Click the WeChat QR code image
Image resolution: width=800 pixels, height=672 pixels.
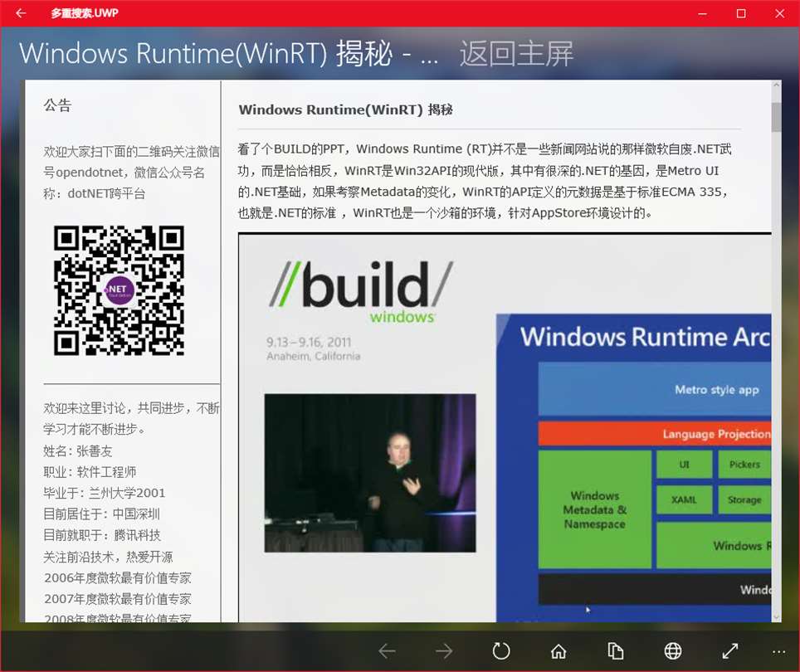click(119, 290)
